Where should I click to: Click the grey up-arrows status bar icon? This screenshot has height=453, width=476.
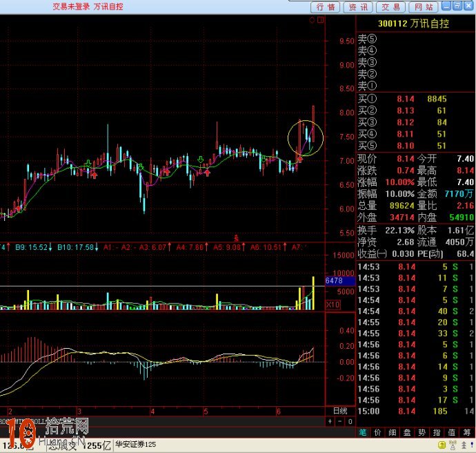[x=464, y=445]
